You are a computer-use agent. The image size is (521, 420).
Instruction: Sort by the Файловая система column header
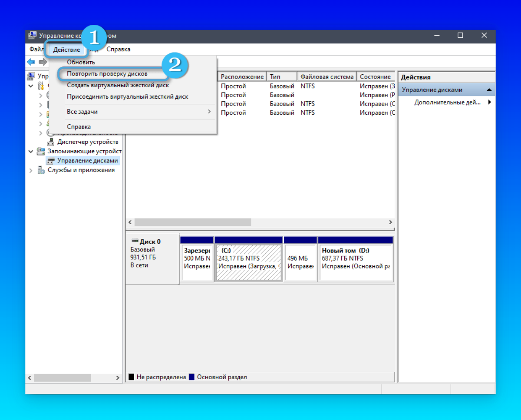click(327, 77)
